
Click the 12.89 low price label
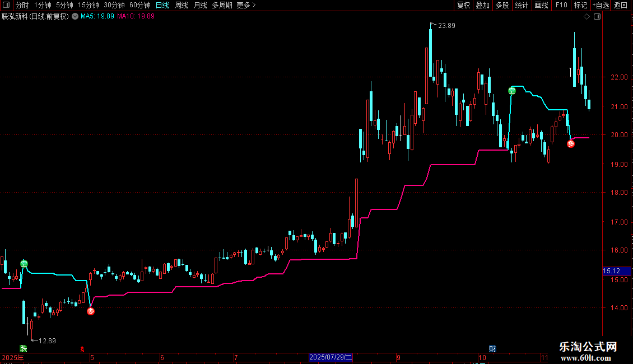click(47, 341)
